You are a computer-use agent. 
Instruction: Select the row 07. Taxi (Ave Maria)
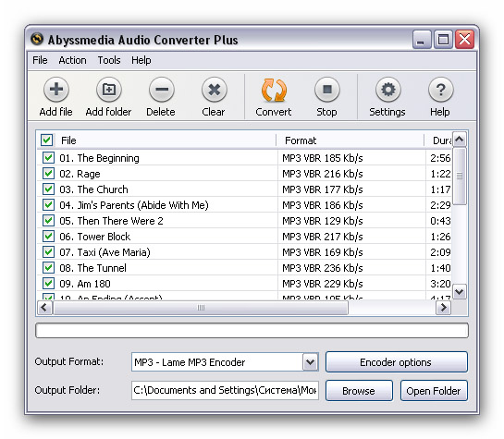click(244, 252)
